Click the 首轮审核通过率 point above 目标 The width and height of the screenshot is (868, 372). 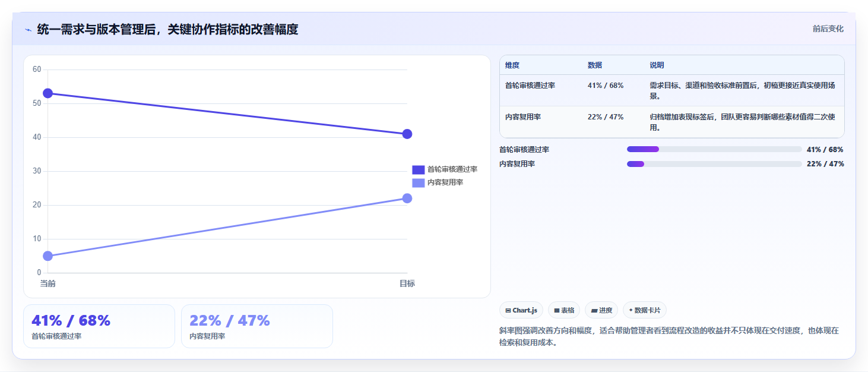pos(407,134)
